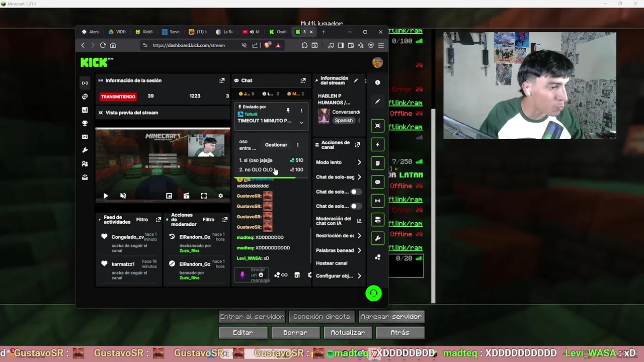Image resolution: width=644 pixels, height=362 pixels.
Task: Open the clips/video icon in the left sidebar
Action: [85, 137]
